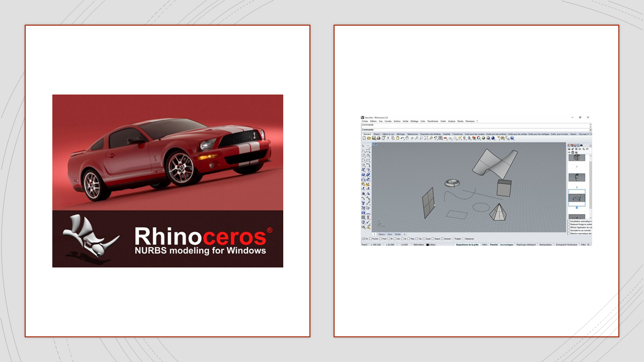Click the check mark icon in left sidebar
Image resolution: width=644 pixels, height=362 pixels.
click(x=368, y=222)
